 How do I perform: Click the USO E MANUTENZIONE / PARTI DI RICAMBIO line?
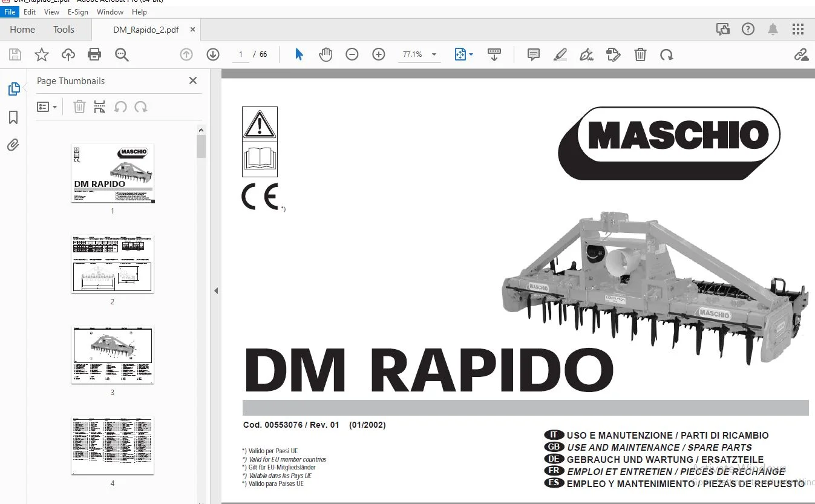click(668, 435)
